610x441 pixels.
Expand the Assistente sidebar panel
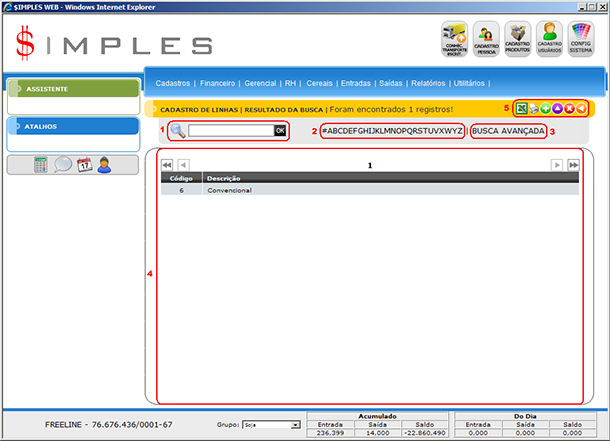coord(70,89)
